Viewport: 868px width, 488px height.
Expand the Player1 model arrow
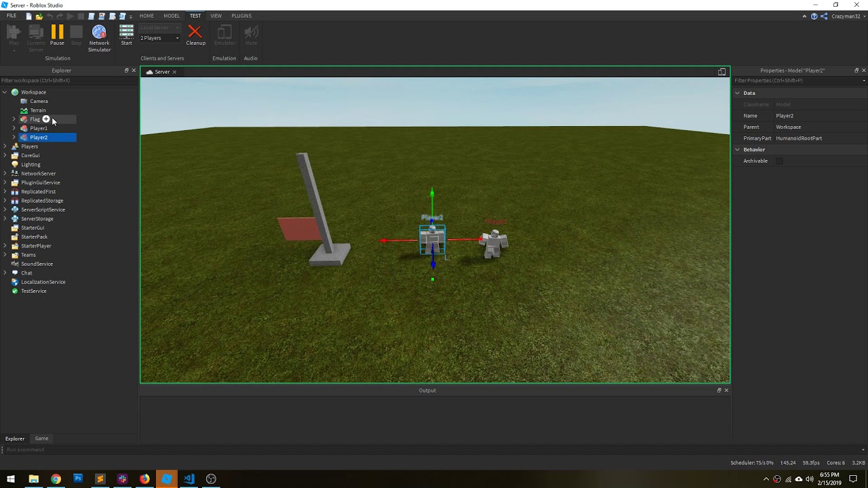[14, 128]
